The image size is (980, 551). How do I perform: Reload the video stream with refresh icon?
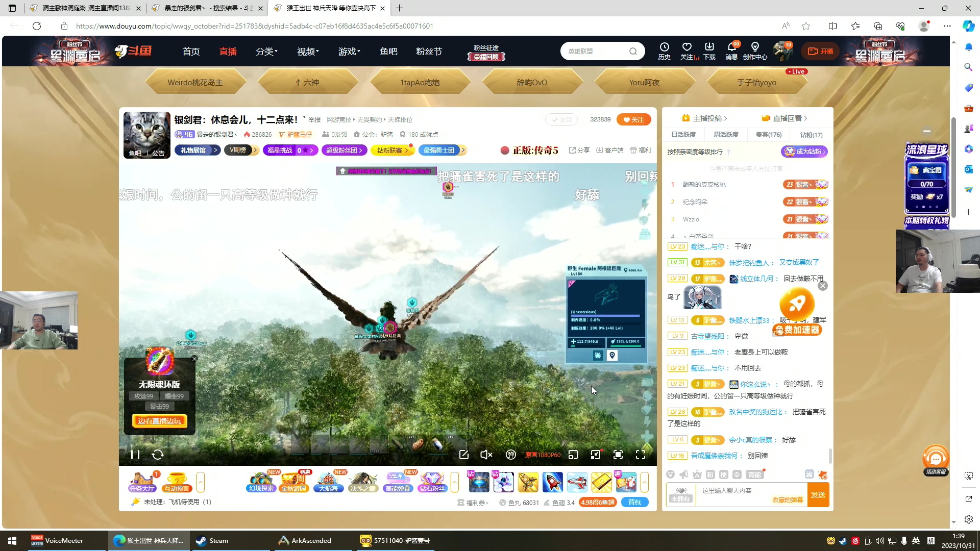(x=158, y=454)
